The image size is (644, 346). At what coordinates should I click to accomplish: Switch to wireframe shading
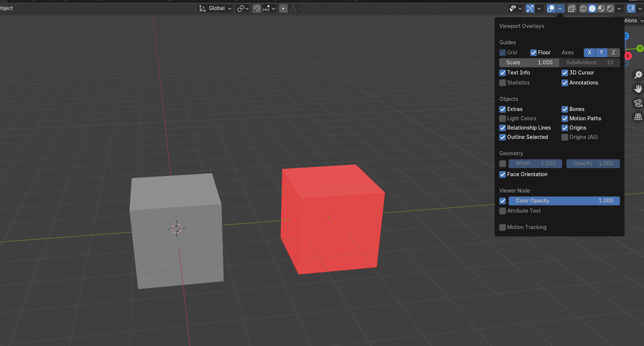(x=583, y=9)
